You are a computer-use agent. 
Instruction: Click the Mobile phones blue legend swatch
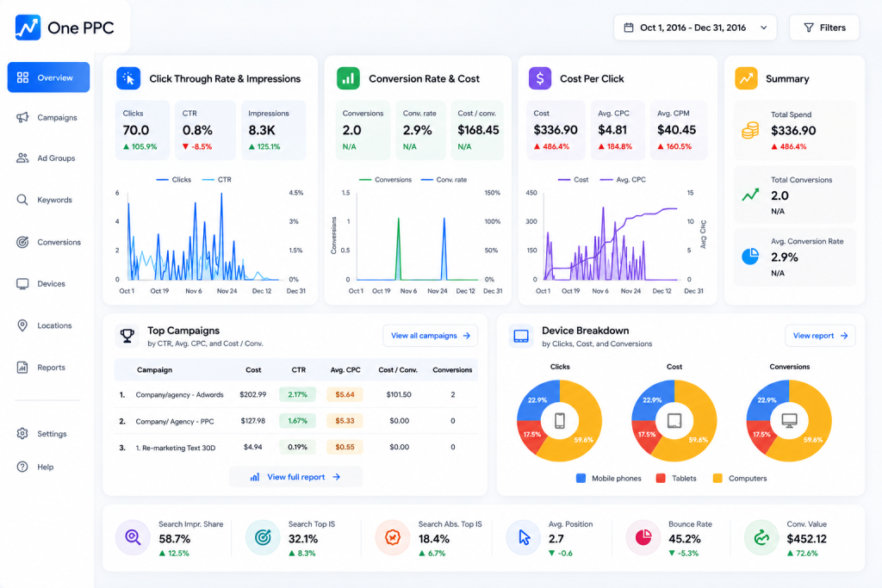coord(581,479)
